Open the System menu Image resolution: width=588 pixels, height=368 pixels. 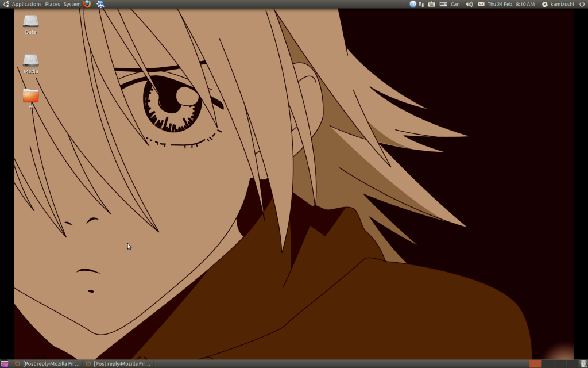click(72, 4)
